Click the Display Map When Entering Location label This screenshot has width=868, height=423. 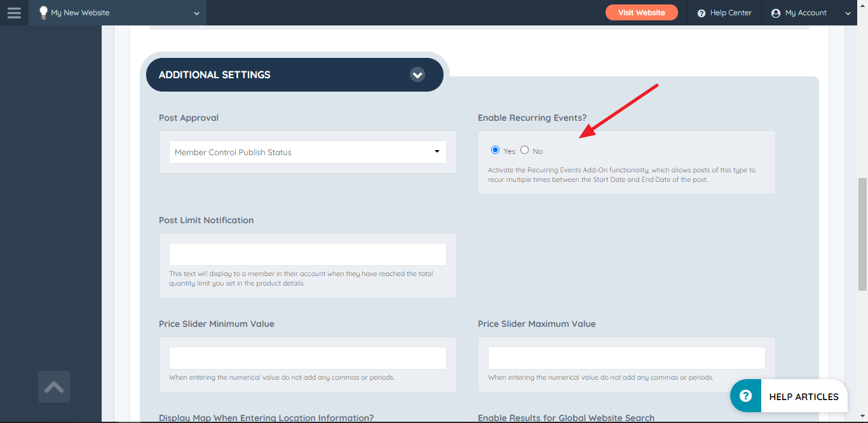coord(266,418)
